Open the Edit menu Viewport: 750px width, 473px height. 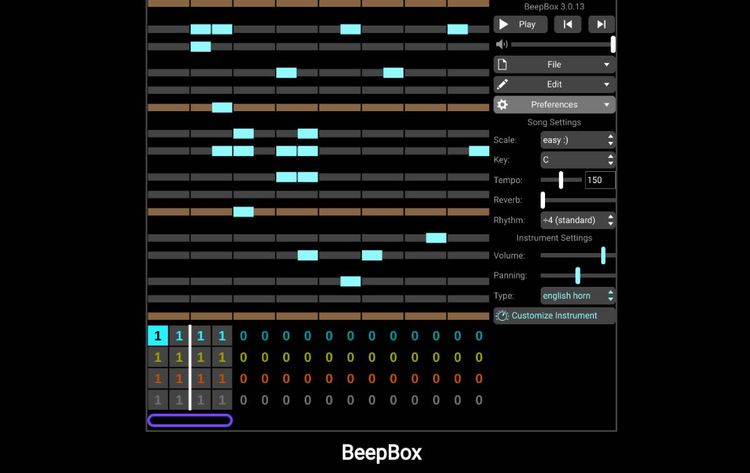554,85
